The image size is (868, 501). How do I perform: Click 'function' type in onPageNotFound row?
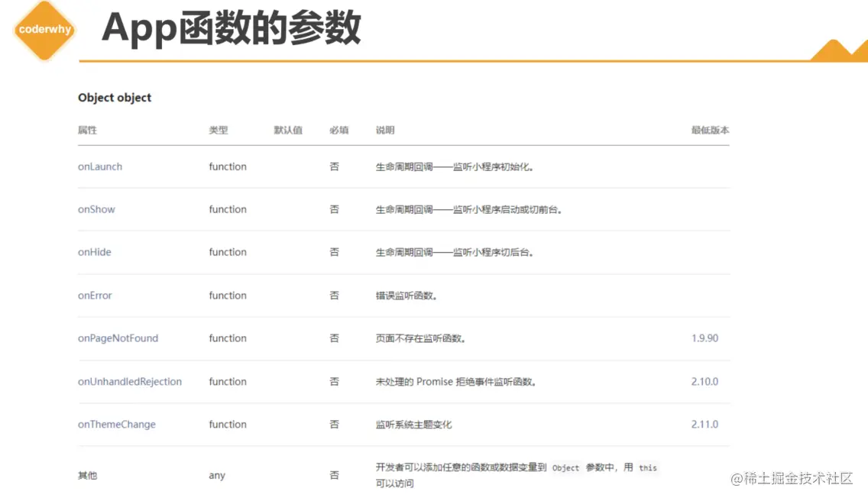click(228, 338)
